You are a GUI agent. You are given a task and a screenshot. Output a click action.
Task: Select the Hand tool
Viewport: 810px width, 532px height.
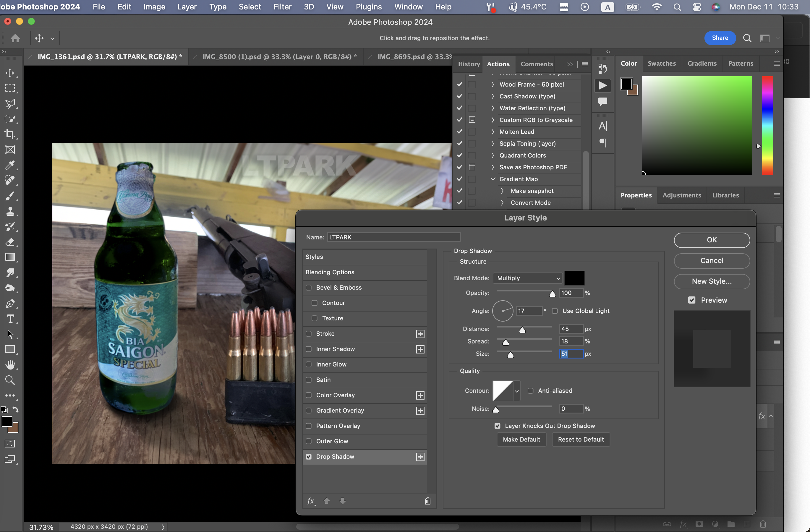(x=10, y=365)
